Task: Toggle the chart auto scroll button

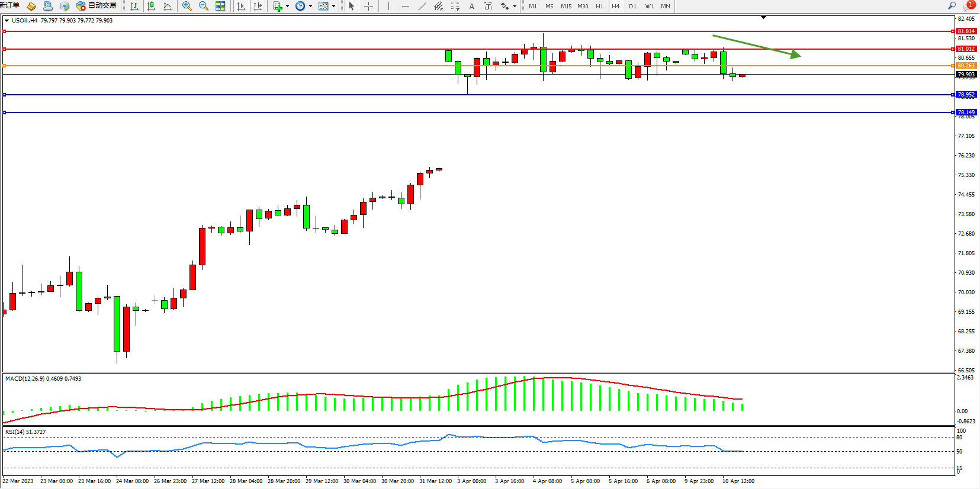Action: pos(241,6)
